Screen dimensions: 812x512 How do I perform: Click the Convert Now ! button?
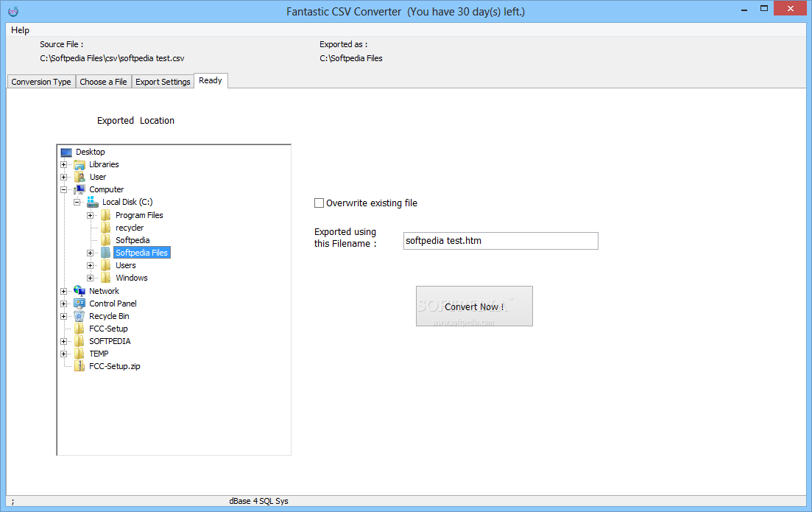(474, 306)
